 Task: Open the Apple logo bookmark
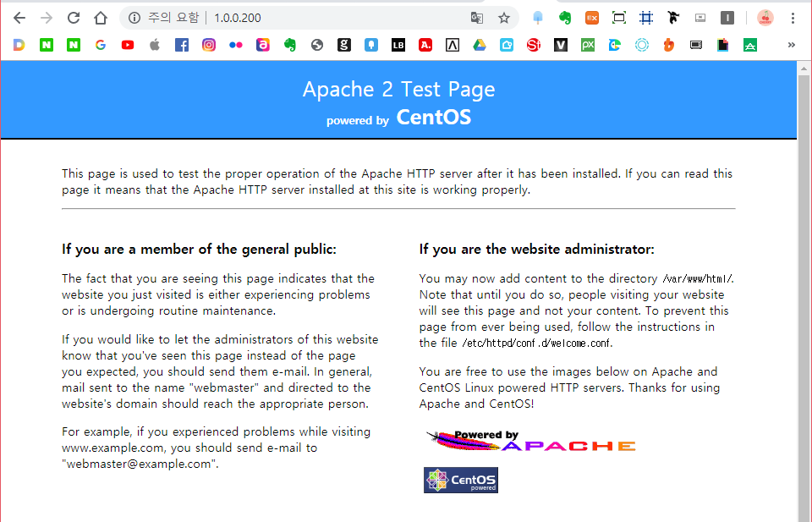[x=155, y=45]
